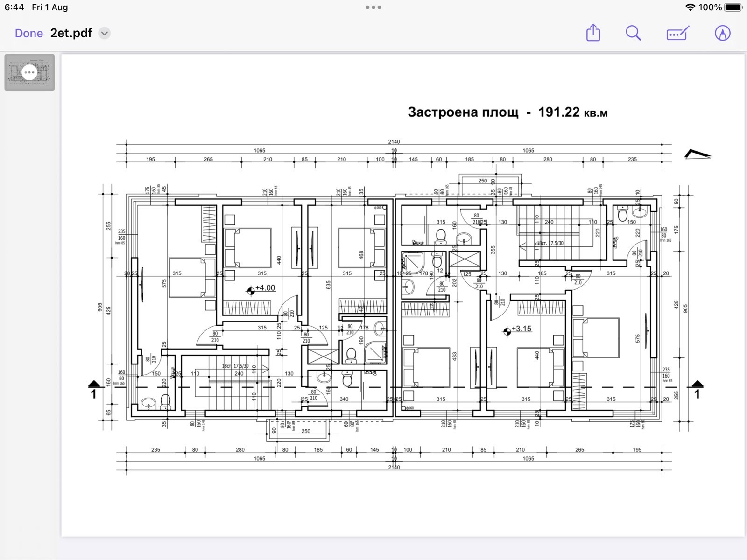
Task: Select the page 1 thumbnail in sidebar
Action: pos(29,72)
